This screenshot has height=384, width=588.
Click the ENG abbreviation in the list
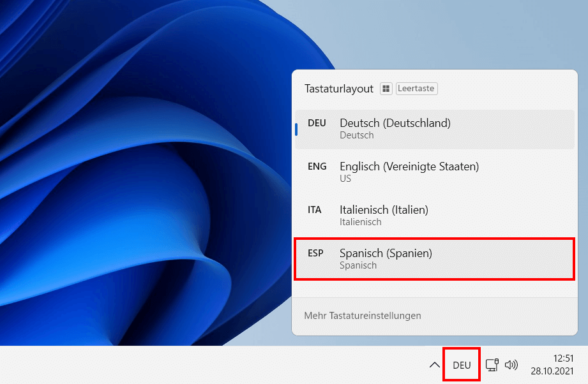tap(317, 166)
